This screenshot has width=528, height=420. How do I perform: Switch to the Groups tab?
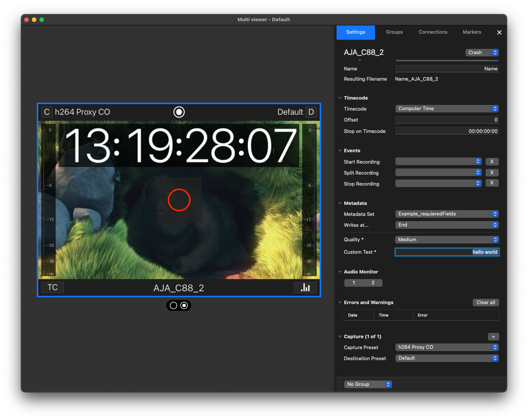[394, 32]
